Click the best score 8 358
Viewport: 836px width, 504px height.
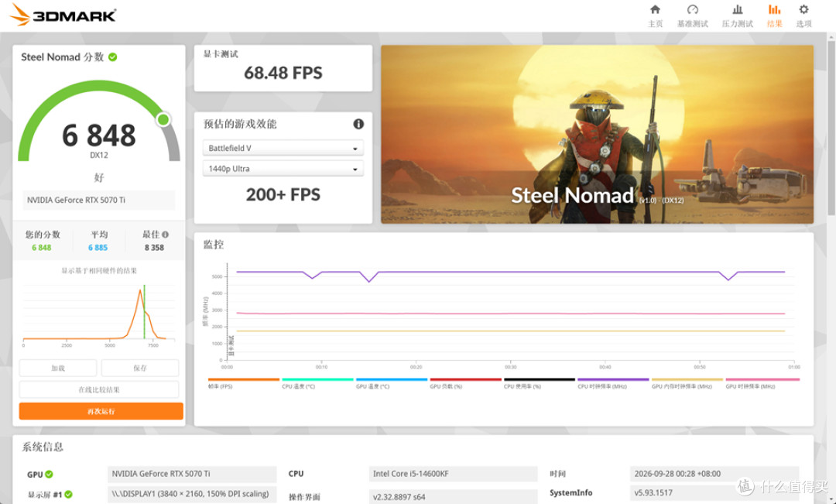tap(154, 248)
